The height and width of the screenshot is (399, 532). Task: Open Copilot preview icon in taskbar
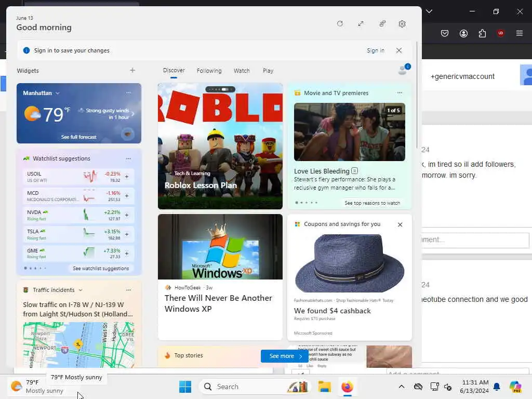[515, 387]
